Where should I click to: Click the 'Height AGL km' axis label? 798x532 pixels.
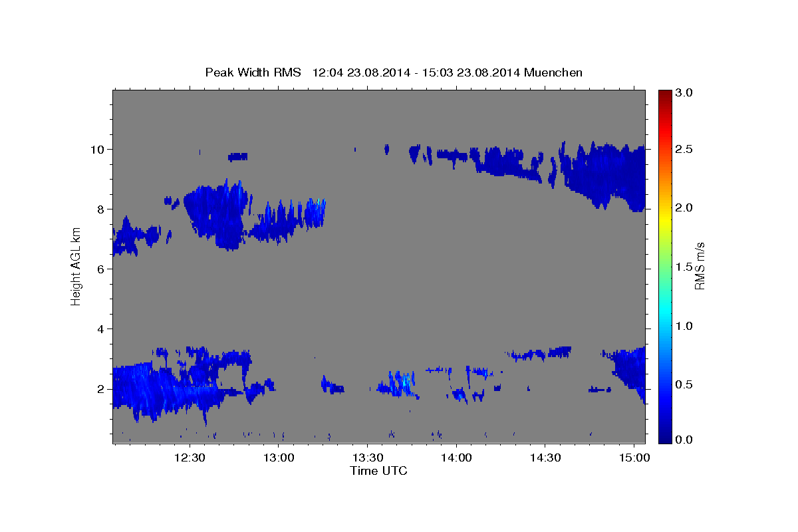click(x=76, y=267)
